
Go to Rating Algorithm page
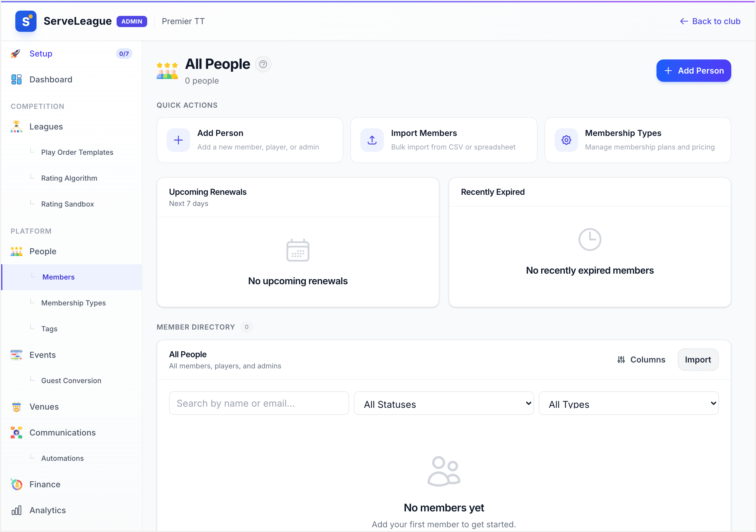pos(69,178)
